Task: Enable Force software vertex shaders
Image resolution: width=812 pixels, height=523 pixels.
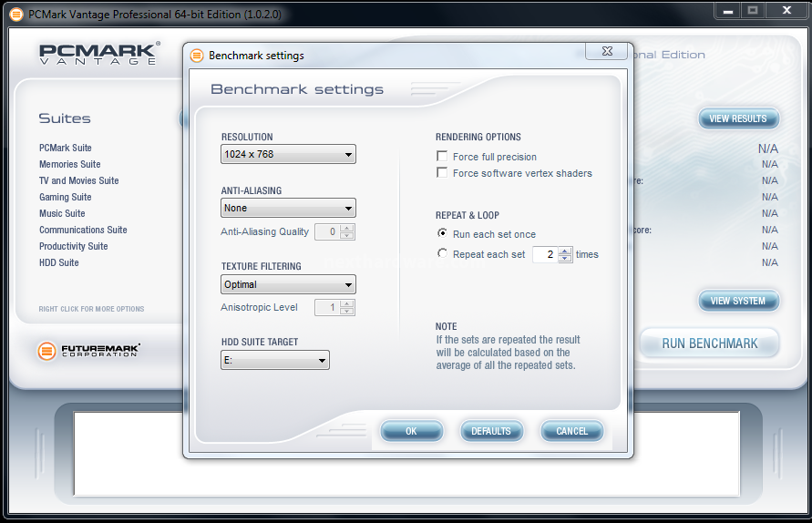Action: (x=442, y=172)
